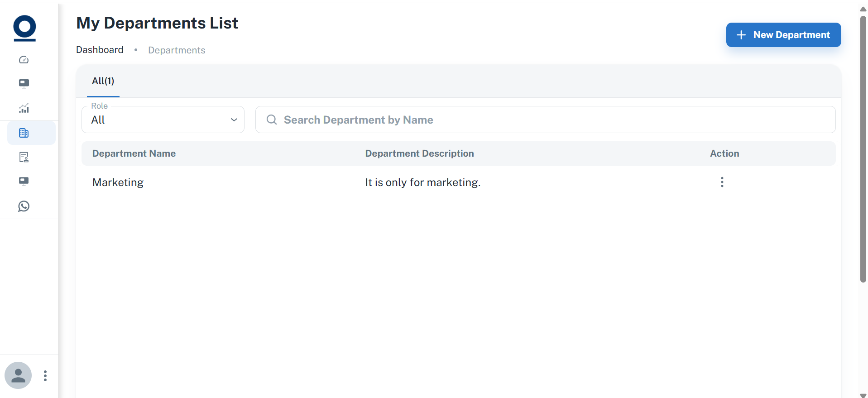
Task: Open the three-dot menu beside profile avatar
Action: pos(45,376)
